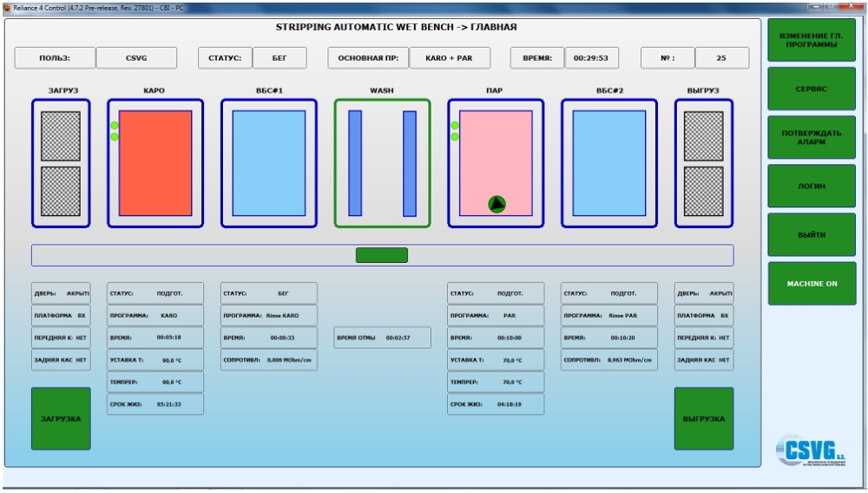Click the ЛОГИН button
The image size is (868, 493).
[812, 187]
